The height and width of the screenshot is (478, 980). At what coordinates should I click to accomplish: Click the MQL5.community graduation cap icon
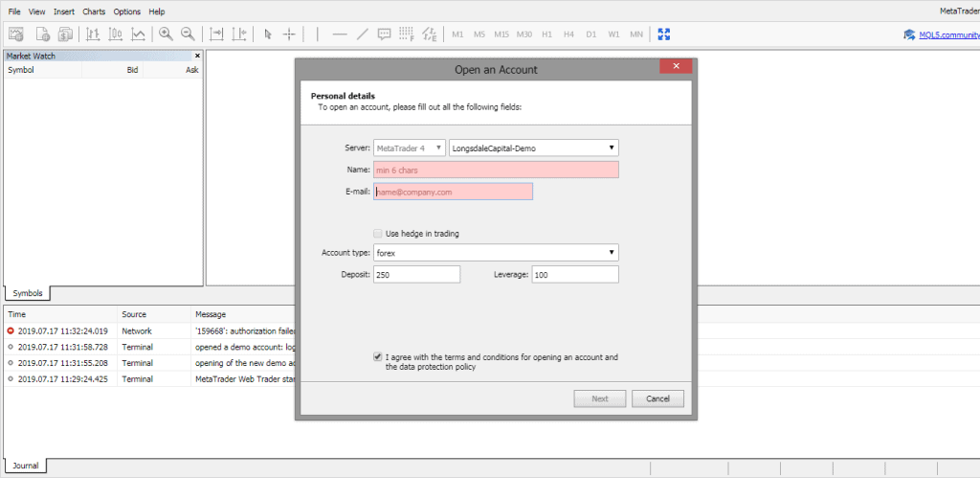[x=909, y=34]
